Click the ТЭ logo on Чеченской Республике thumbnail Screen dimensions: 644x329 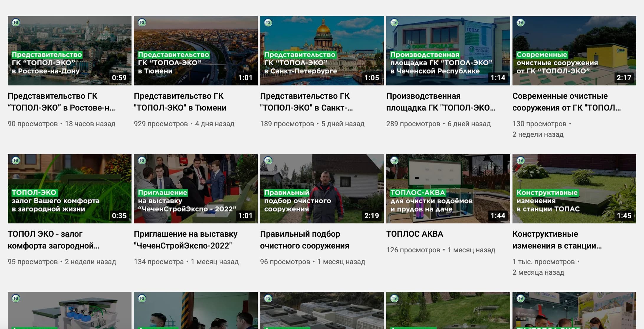pyautogui.click(x=395, y=22)
